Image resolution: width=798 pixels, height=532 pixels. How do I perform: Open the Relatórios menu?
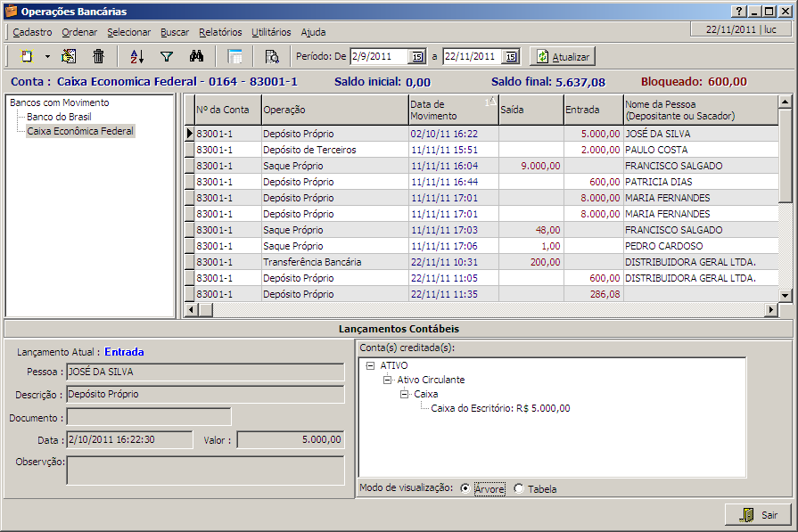coord(220,32)
